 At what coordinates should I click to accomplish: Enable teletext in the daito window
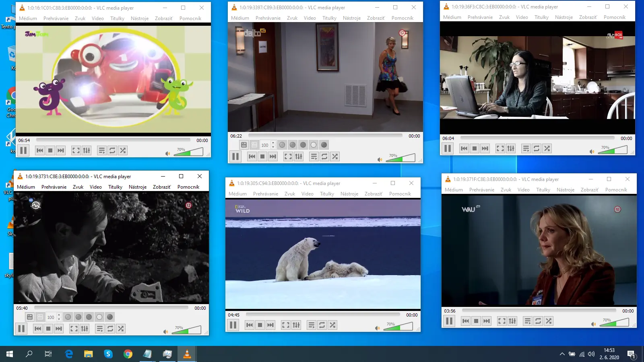244,145
